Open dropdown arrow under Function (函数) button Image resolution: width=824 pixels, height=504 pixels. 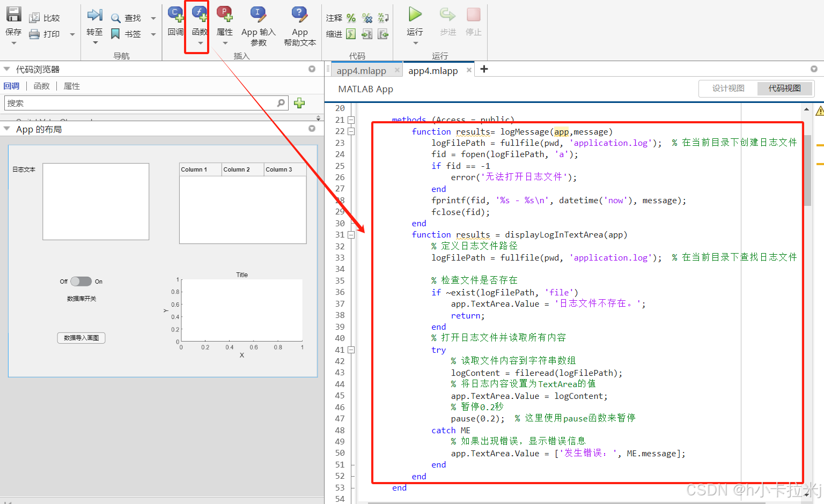point(200,43)
